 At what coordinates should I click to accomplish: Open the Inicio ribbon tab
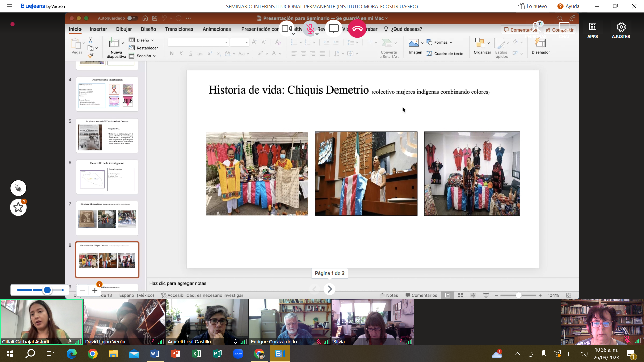tap(75, 29)
